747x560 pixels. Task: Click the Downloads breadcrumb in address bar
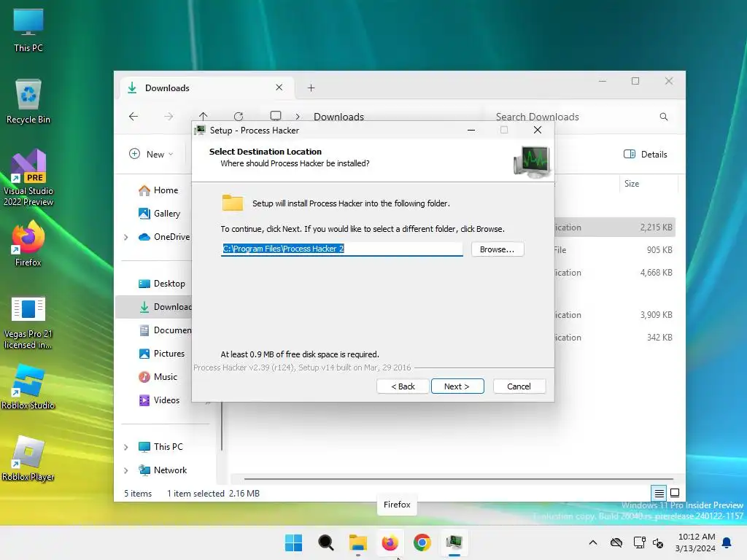[338, 117]
